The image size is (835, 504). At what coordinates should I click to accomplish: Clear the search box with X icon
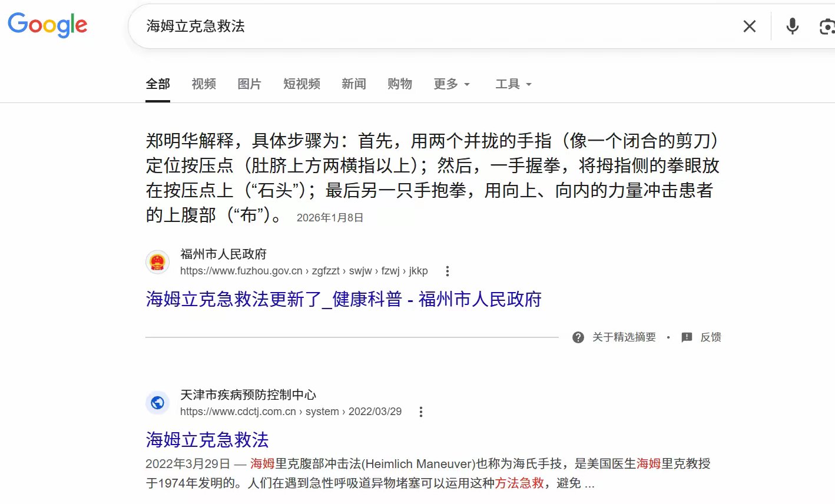749,26
